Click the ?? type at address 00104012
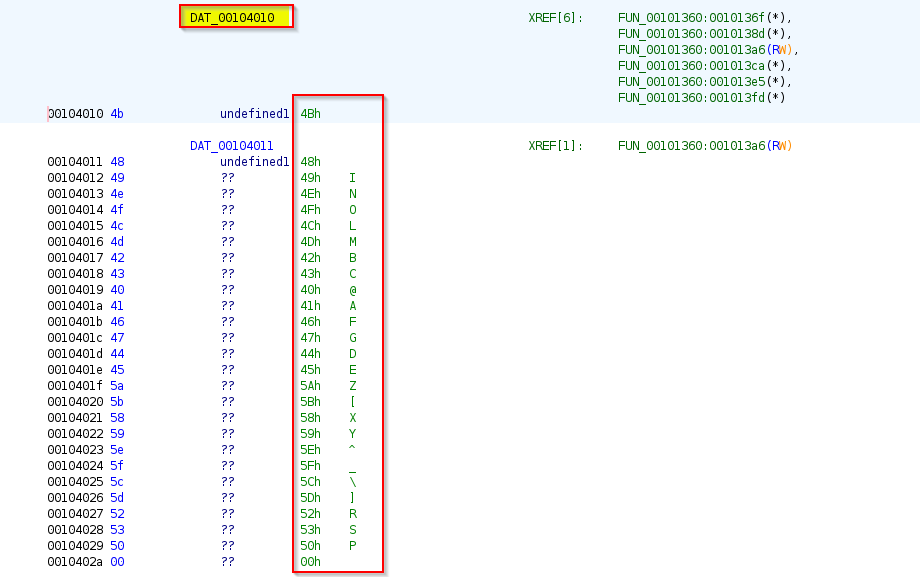This screenshot has width=920, height=577. (228, 178)
